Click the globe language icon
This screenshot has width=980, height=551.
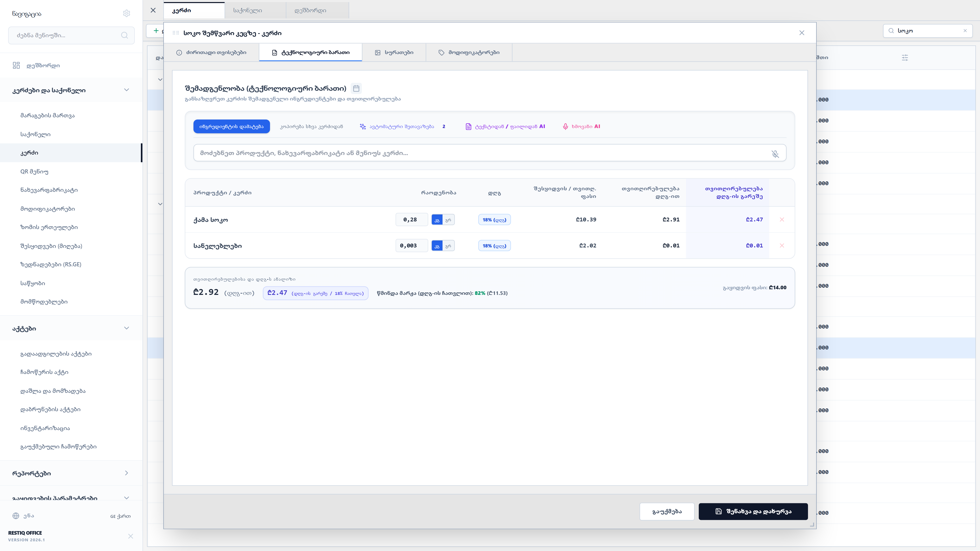coord(16,516)
